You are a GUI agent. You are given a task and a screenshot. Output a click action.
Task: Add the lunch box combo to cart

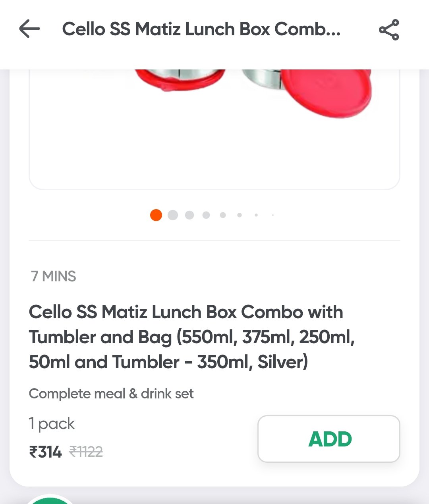(x=329, y=439)
